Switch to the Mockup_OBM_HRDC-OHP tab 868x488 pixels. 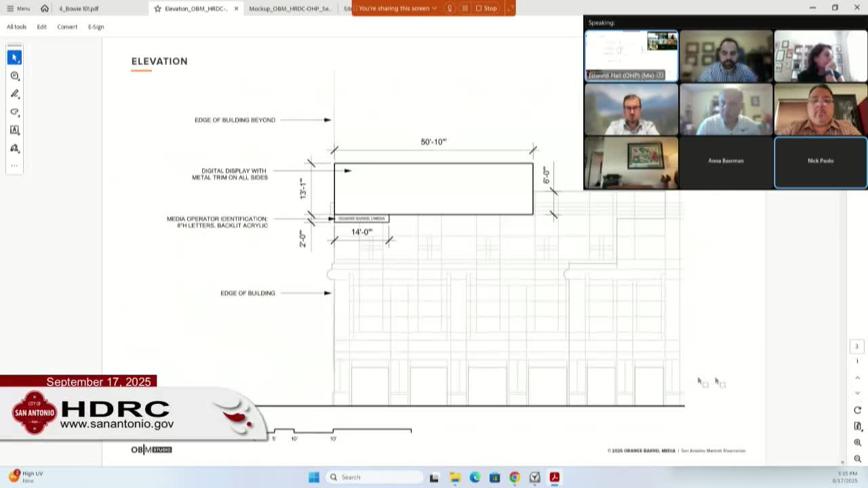290,9
